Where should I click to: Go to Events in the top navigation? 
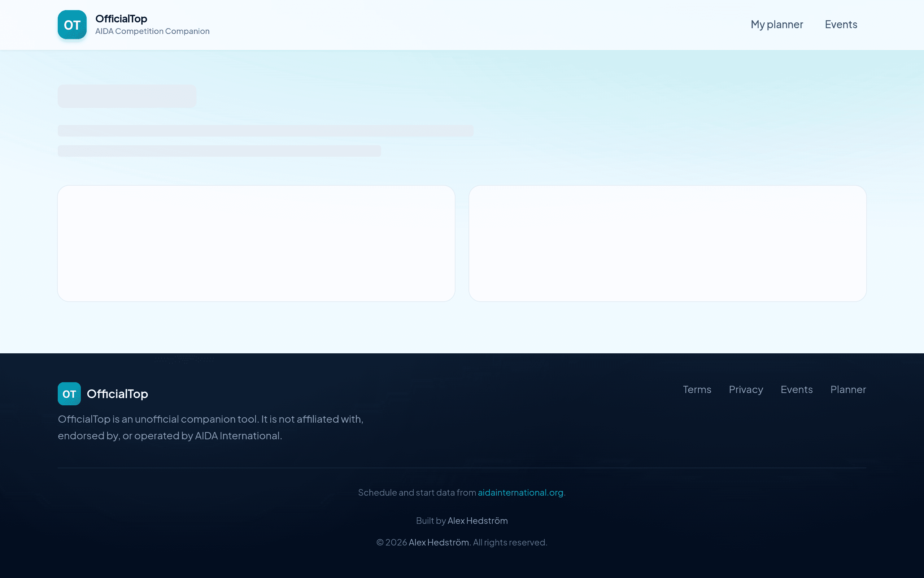[x=841, y=25]
